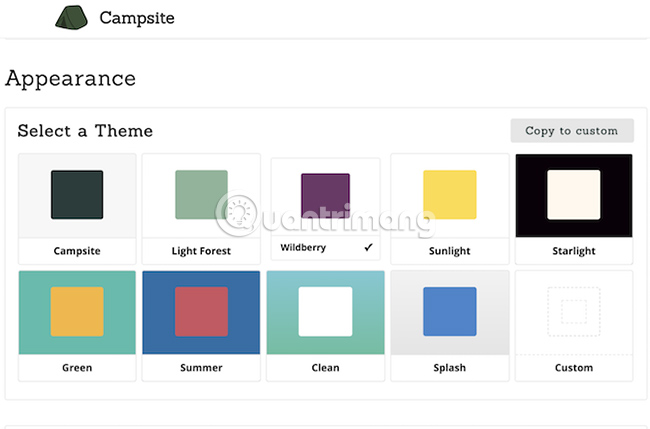Select the Light Forest theme preview
The width and height of the screenshot is (650, 429).
201,195
